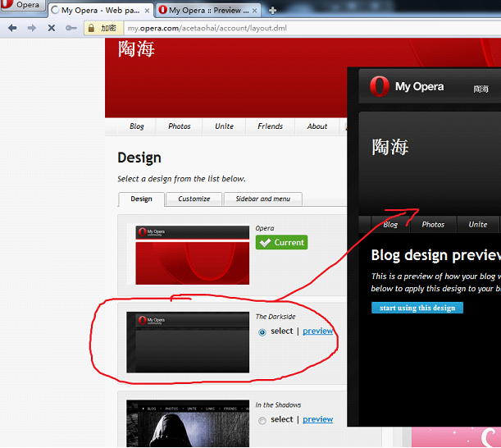Click the 'Design' page heading
Screen dimensions: 501x448
tap(139, 158)
